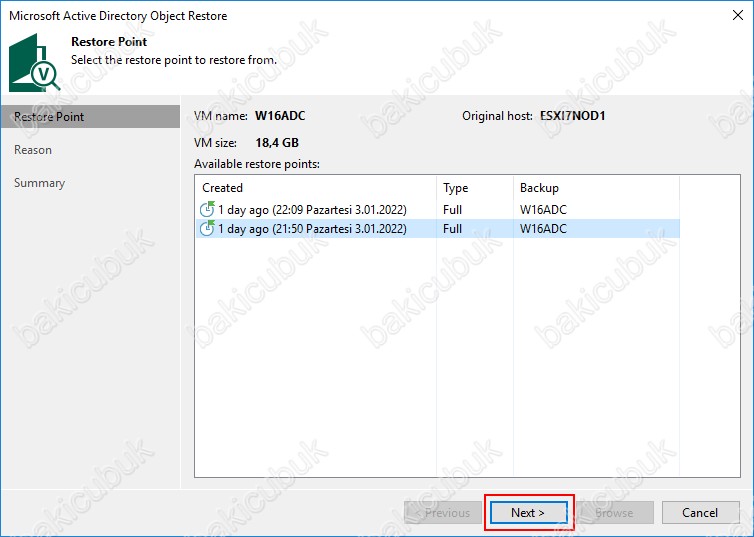Click W16ADC backup in the 21:50 row
Screen dimensions: 754x537
[543, 229]
